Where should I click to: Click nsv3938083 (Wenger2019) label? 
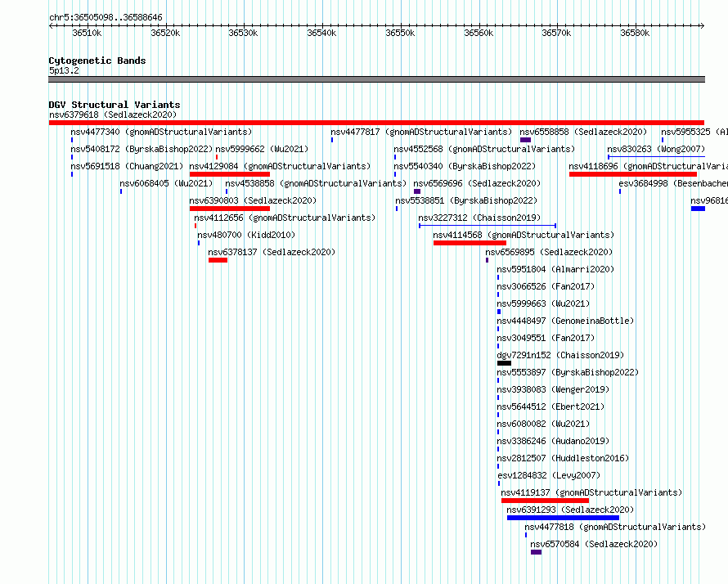coord(553,389)
